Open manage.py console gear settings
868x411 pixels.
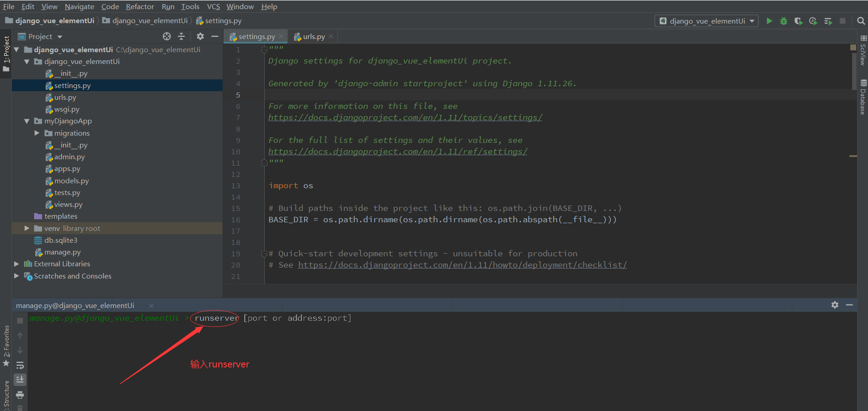(835, 305)
